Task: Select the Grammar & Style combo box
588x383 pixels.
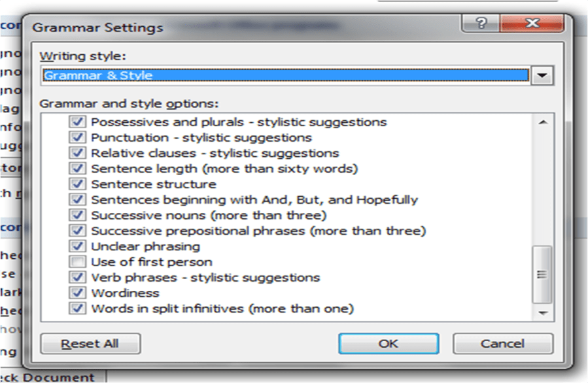Action: [285, 76]
